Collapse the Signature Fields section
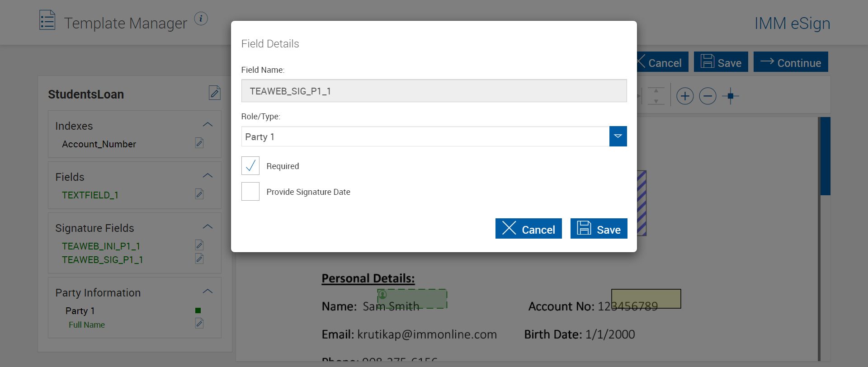The height and width of the screenshot is (367, 868). 208,227
